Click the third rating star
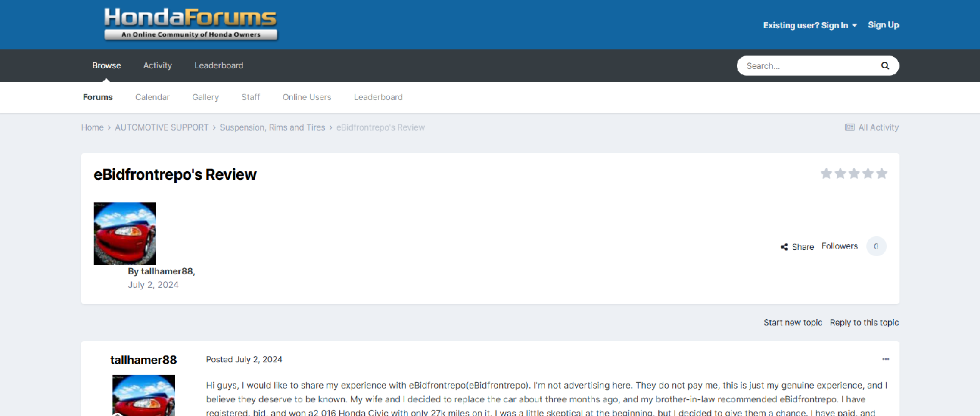Image resolution: width=980 pixels, height=416 pixels. [854, 174]
